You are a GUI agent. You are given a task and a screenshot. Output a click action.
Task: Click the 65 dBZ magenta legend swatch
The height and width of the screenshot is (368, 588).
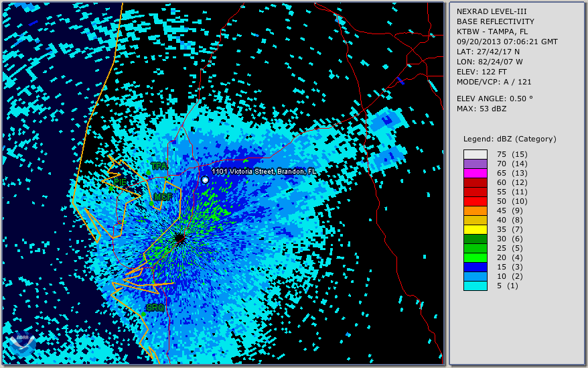point(475,173)
